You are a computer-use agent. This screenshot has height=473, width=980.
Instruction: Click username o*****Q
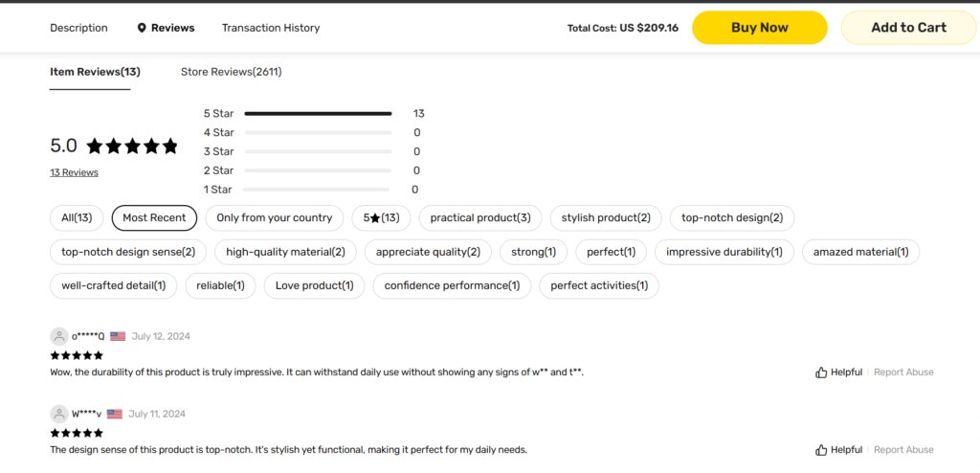coord(88,337)
